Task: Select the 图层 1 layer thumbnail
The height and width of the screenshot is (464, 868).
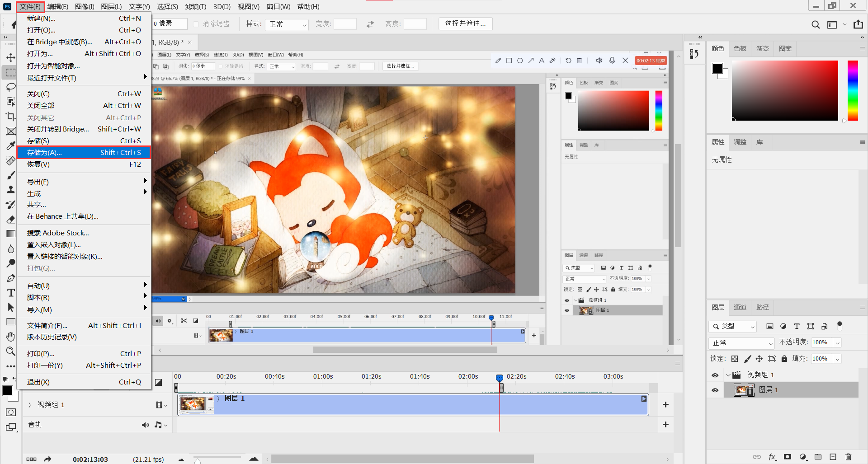Action: (743, 390)
